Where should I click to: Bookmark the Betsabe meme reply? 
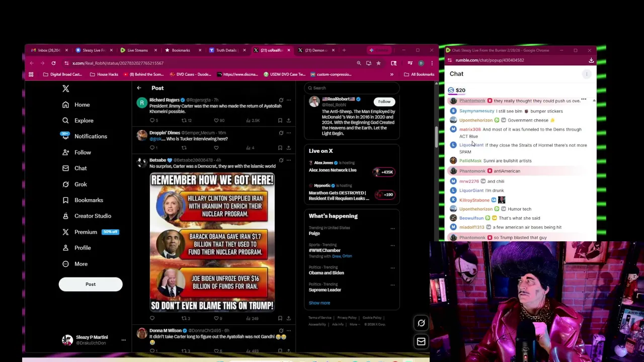pyautogui.click(x=280, y=318)
